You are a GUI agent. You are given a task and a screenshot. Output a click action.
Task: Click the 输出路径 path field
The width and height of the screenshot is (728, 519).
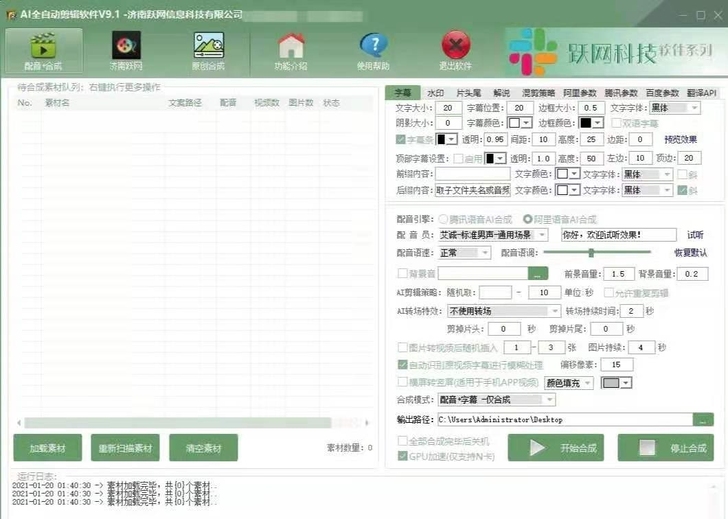click(x=565, y=420)
